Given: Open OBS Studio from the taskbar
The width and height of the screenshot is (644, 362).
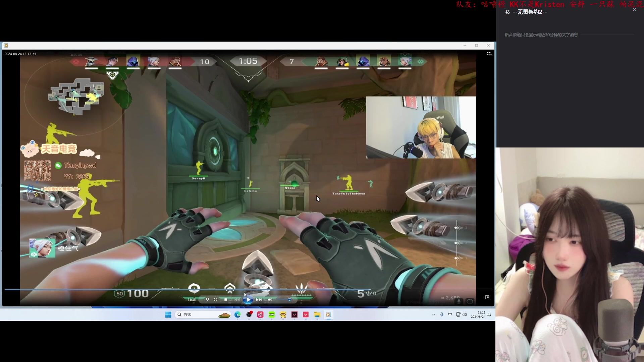Looking at the screenshot, I should [249, 314].
